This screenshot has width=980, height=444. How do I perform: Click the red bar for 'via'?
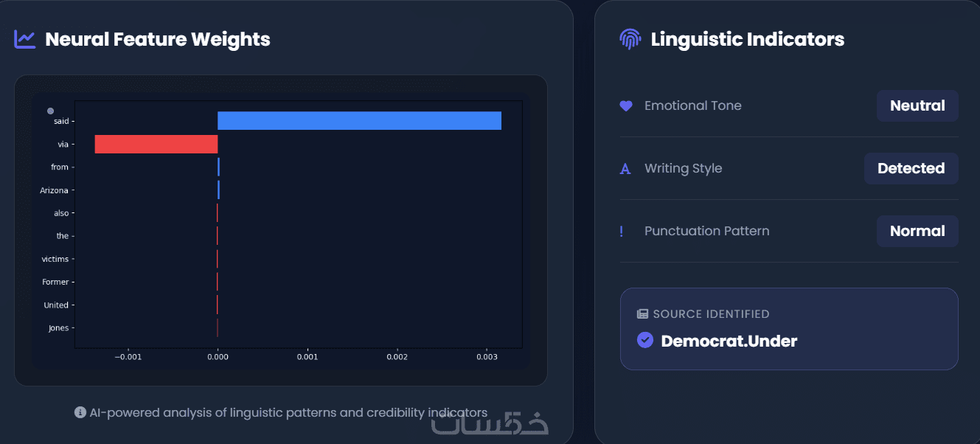[x=156, y=145]
